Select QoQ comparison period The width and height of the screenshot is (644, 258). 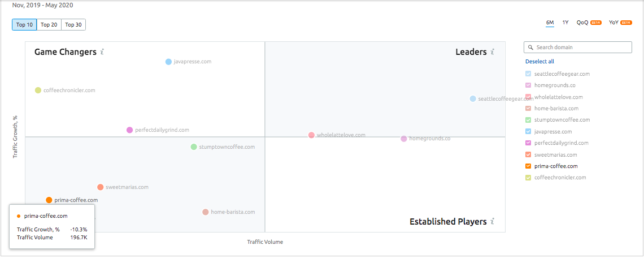582,23
